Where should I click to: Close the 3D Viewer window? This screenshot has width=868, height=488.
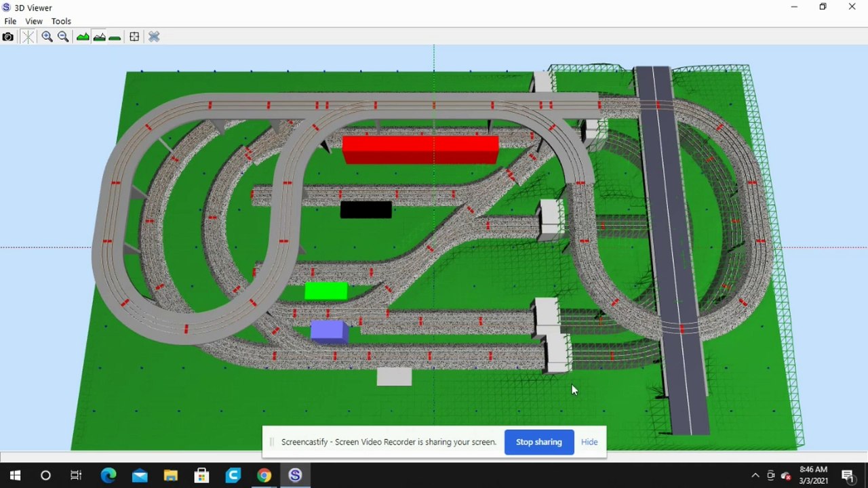[x=852, y=7]
